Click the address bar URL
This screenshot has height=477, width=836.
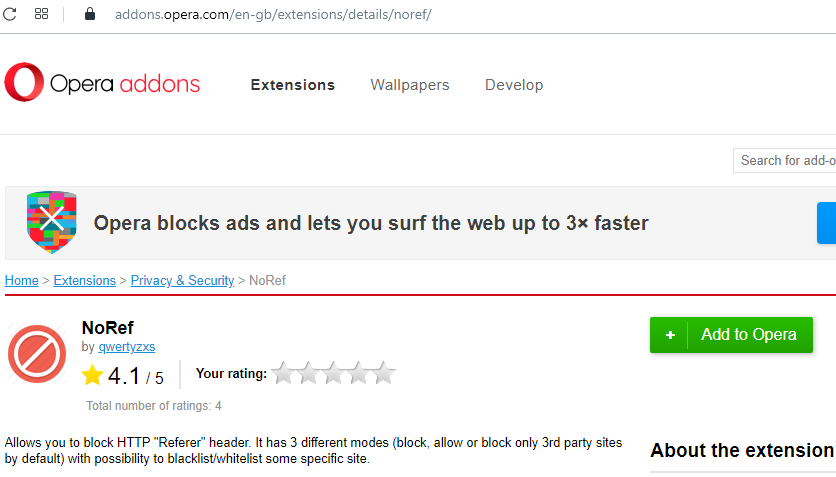coord(272,15)
